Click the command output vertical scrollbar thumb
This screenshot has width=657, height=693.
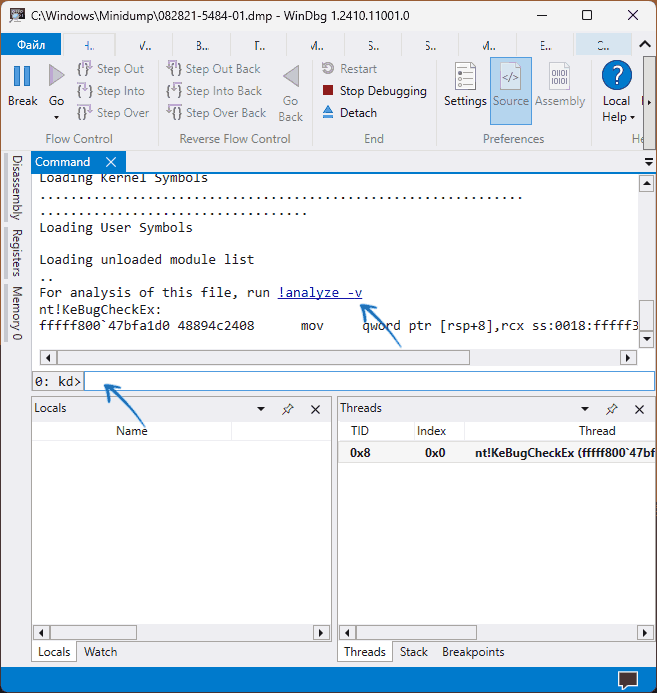646,315
